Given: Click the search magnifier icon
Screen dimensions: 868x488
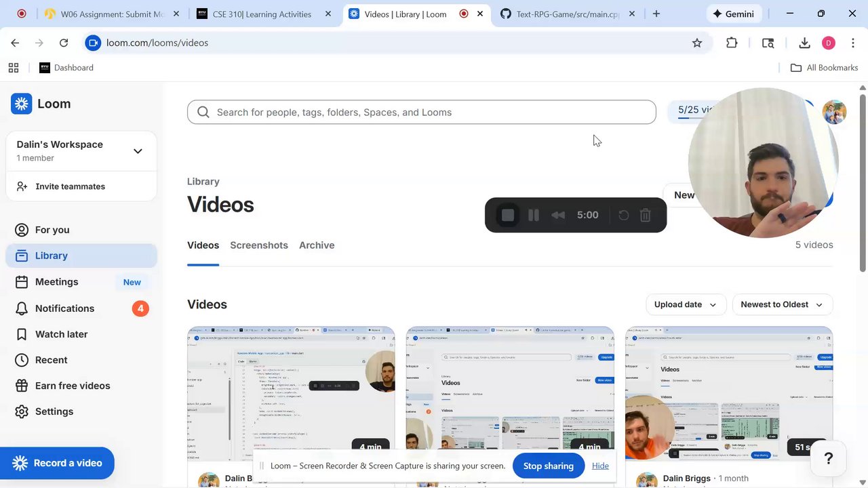Looking at the screenshot, I should (x=203, y=113).
